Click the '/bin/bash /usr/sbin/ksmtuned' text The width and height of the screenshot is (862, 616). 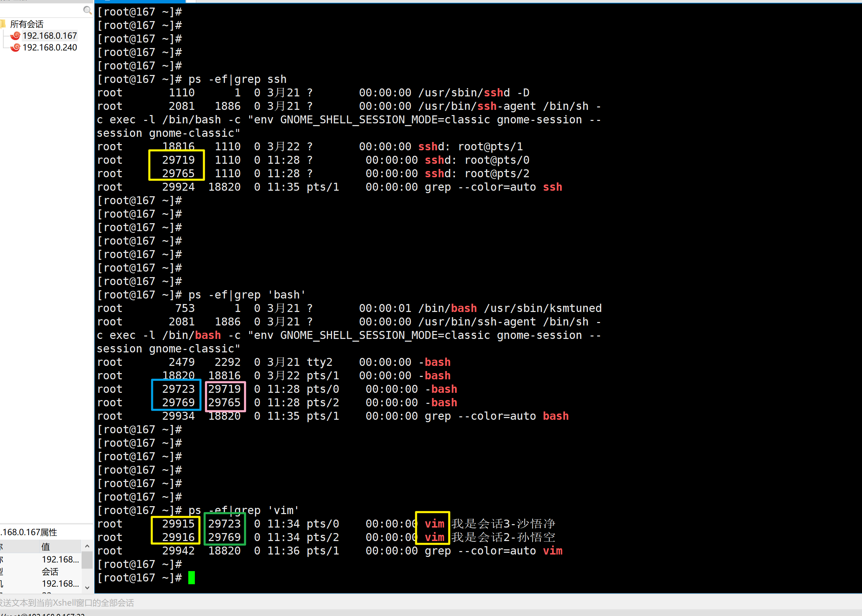pyautogui.click(x=510, y=308)
